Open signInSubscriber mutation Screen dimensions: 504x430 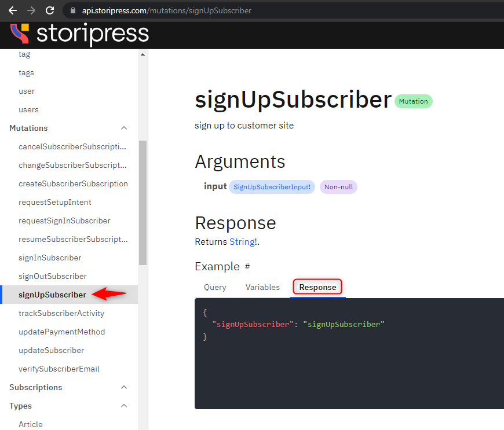[x=50, y=258]
